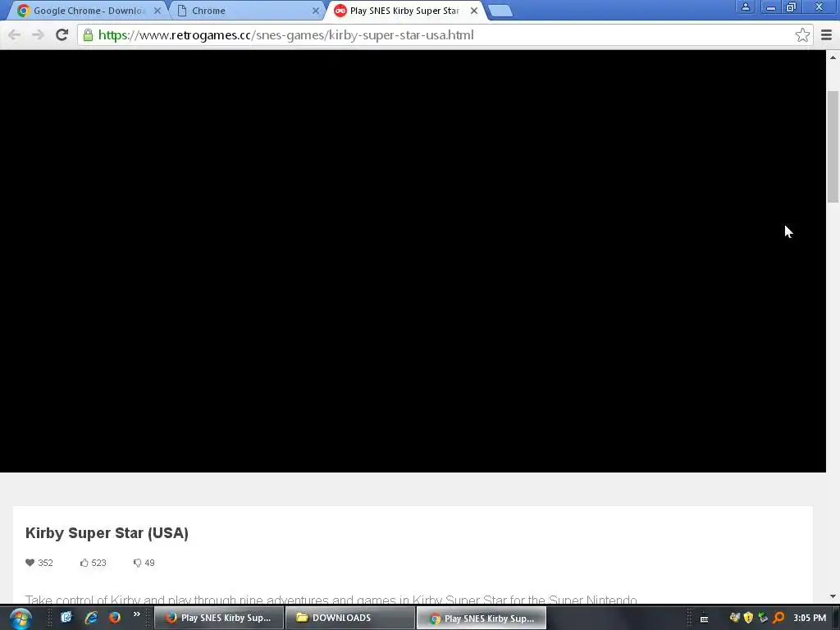Screen dimensions: 840x630
Task: Click the black game emulator area
Action: (413, 262)
